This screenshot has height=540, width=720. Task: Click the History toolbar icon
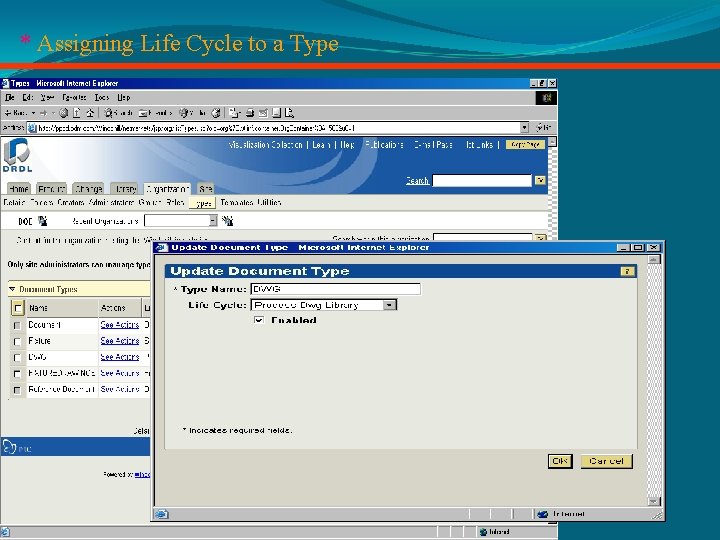(x=216, y=113)
